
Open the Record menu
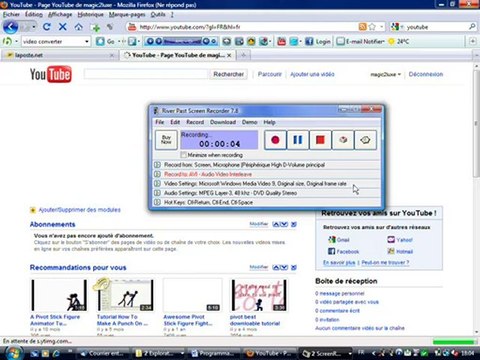coord(195,122)
